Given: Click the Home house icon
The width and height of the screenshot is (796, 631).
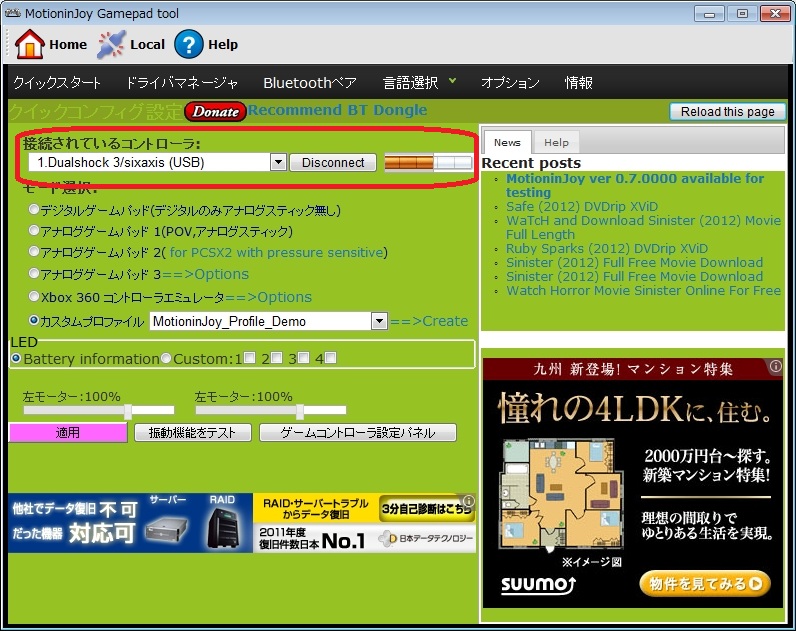Looking at the screenshot, I should click(x=29, y=44).
